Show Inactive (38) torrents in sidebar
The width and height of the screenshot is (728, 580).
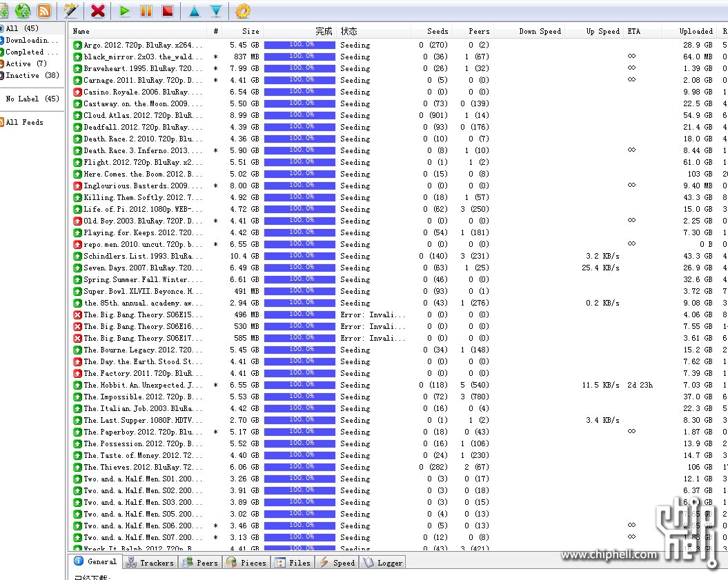coord(32,75)
